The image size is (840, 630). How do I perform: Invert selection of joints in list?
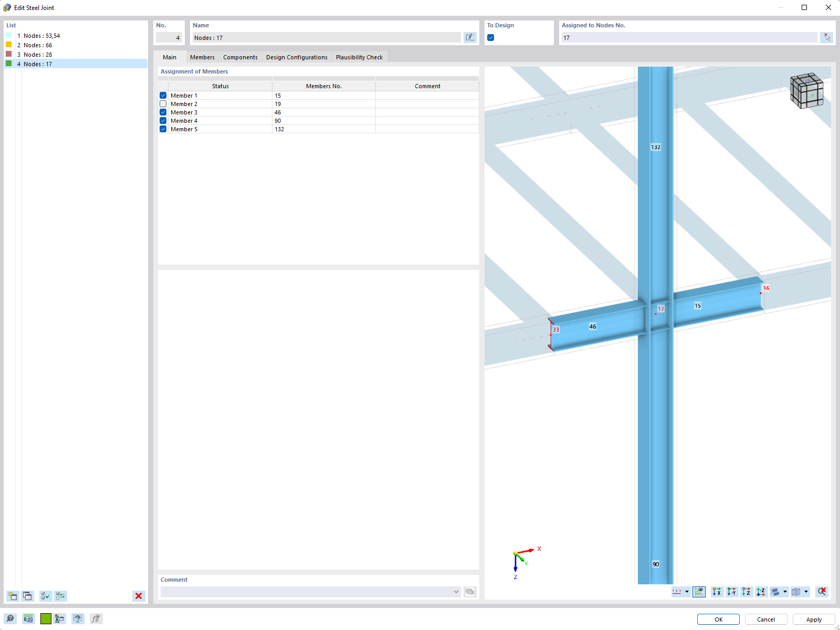pos(60,596)
